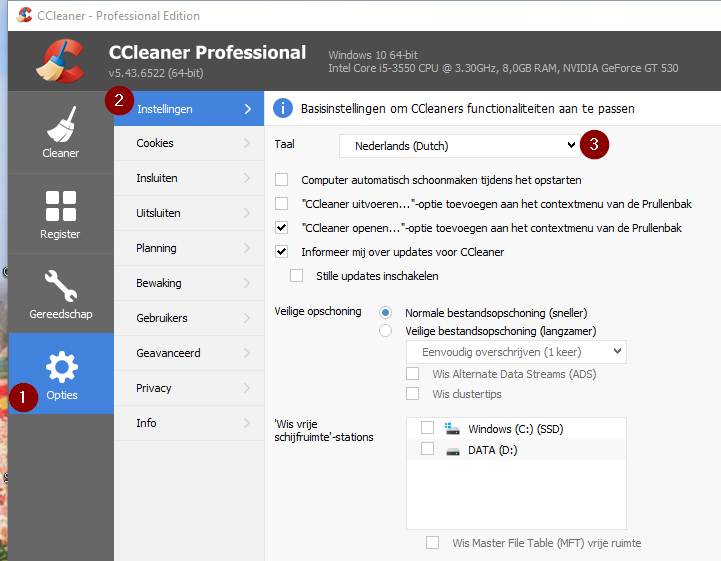Click the Intel Core i5-3550 CPU hardware details line
This screenshot has height=561, width=721.
pyautogui.click(x=503, y=68)
